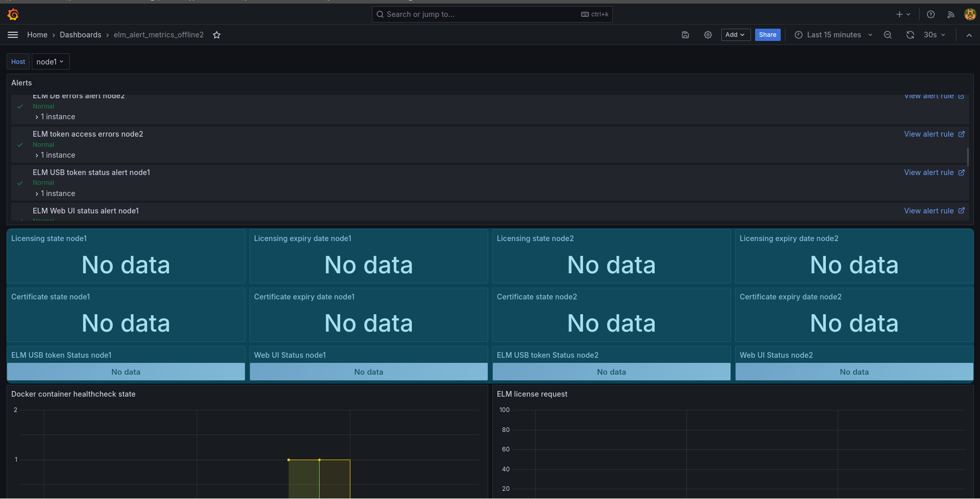
Task: Open the node1 Host variable dropdown
Action: (x=50, y=62)
